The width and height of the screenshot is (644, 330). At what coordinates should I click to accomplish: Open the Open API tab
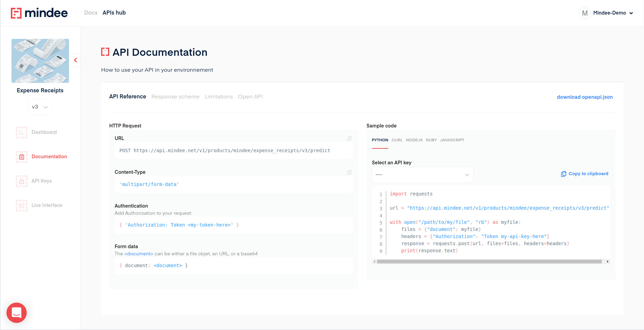(x=250, y=97)
